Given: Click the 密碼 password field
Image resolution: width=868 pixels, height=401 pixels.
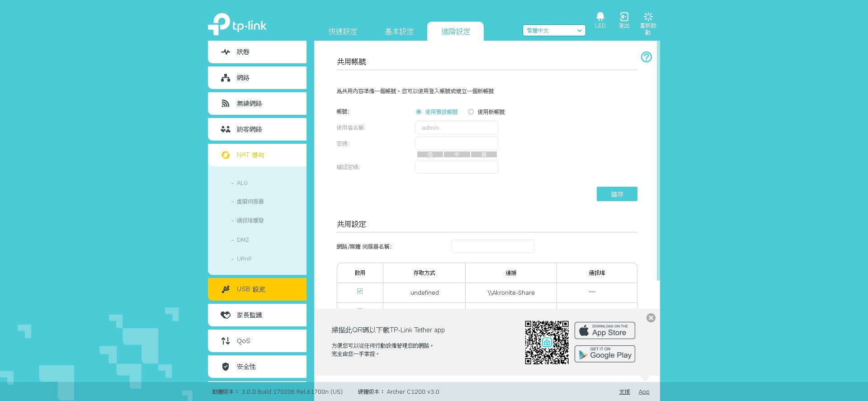Looking at the screenshot, I should point(457,143).
